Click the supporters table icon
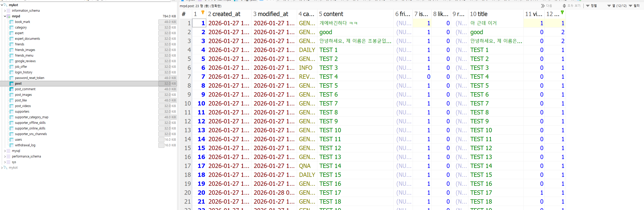 pyautogui.click(x=11, y=112)
